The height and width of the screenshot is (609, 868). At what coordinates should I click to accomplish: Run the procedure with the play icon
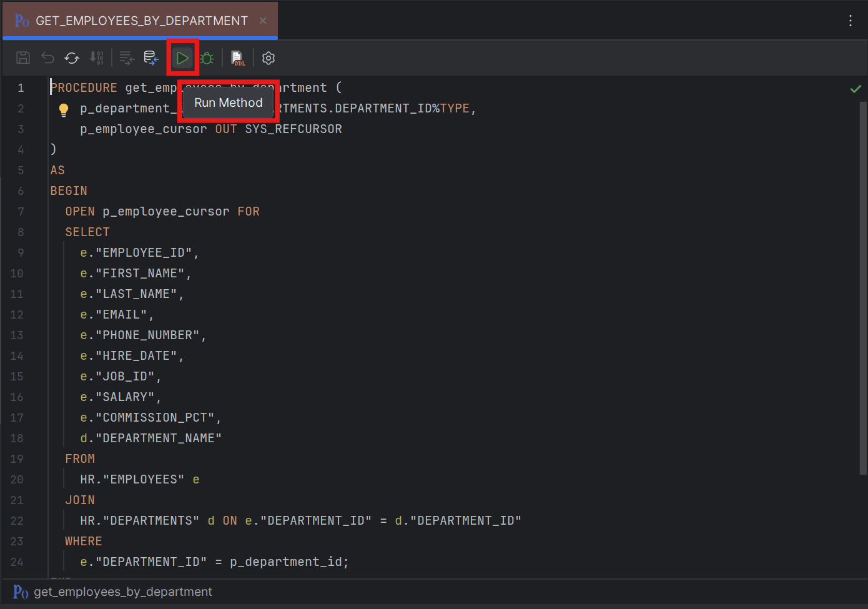coord(182,57)
